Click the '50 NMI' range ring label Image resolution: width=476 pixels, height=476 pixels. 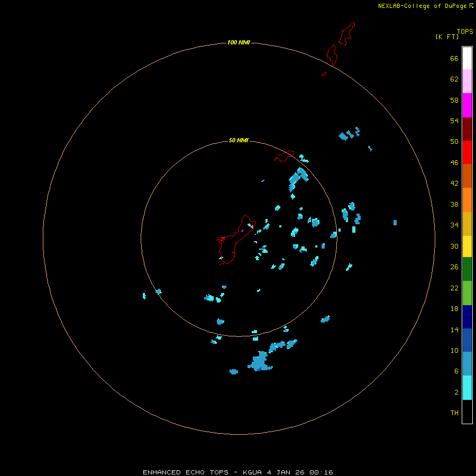coord(239,140)
